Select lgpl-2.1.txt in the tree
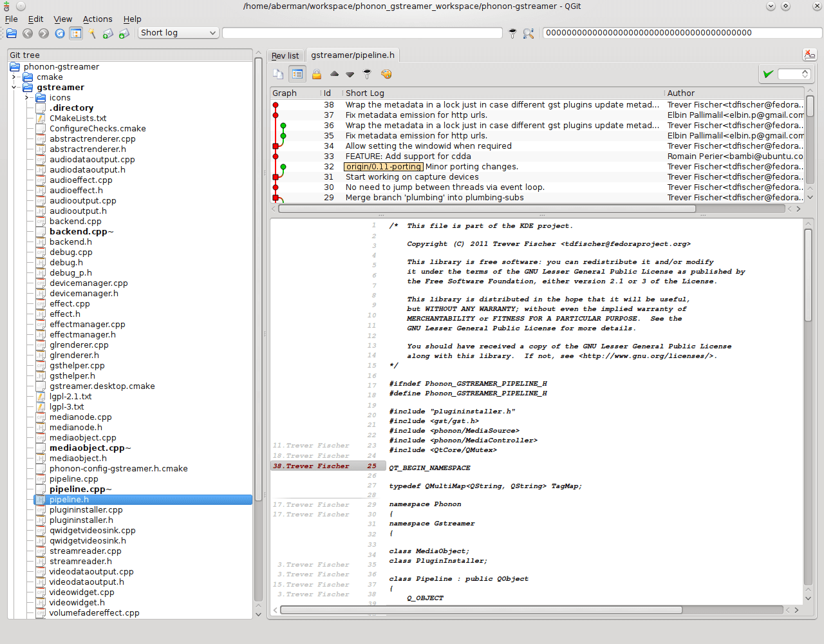 coord(71,397)
